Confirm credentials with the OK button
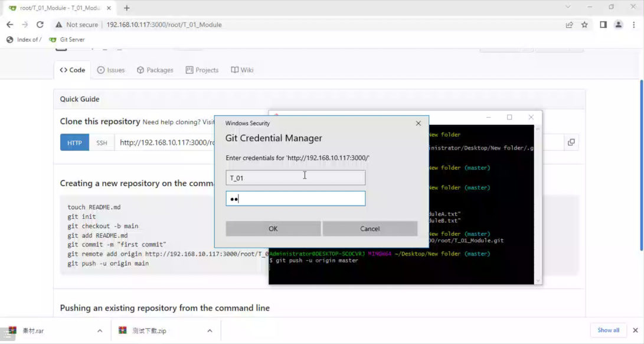 (x=273, y=229)
